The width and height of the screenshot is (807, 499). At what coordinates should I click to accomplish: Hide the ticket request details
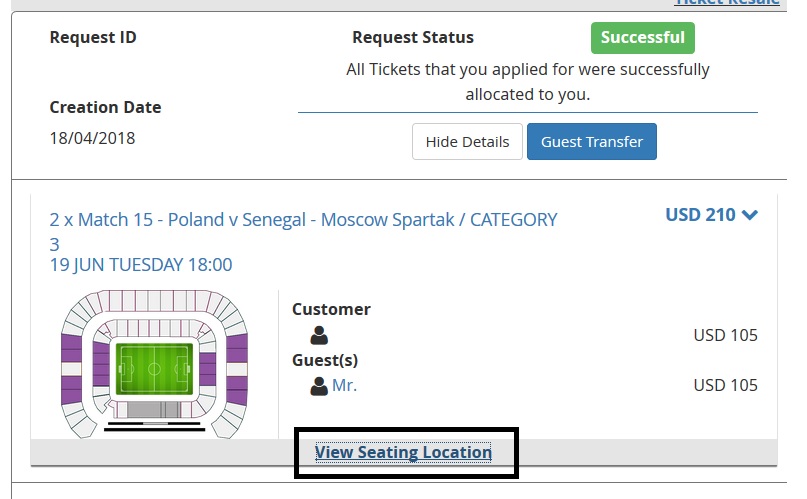coord(467,141)
